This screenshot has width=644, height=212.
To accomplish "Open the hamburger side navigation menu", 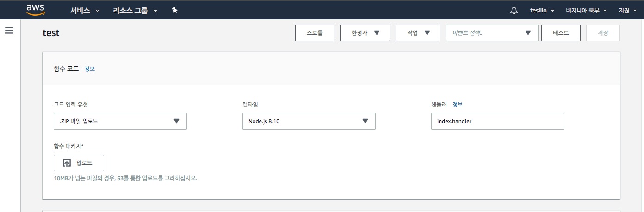I will pos(9,31).
